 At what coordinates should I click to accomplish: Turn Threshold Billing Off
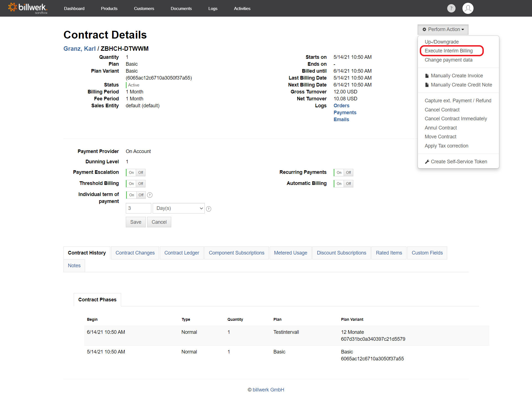tap(141, 184)
